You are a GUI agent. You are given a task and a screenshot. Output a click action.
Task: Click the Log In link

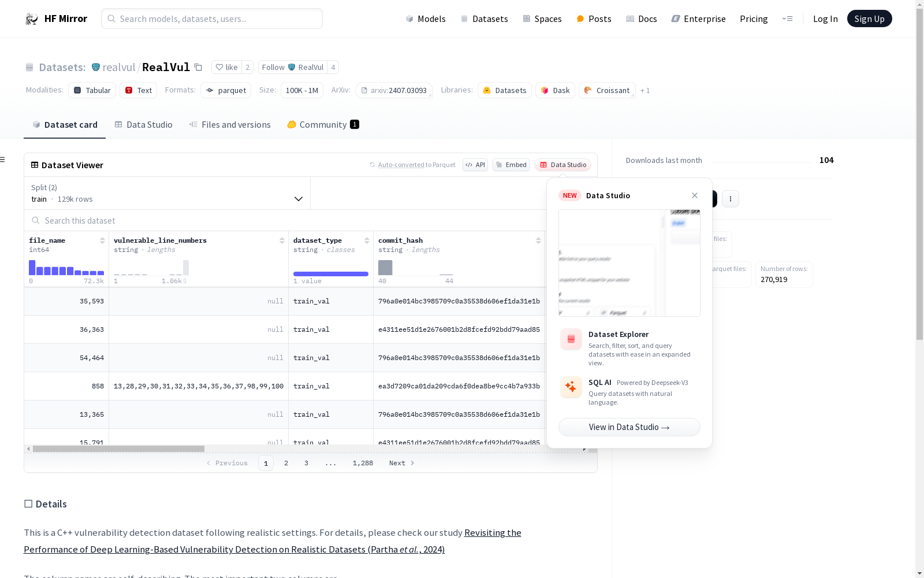click(x=825, y=18)
